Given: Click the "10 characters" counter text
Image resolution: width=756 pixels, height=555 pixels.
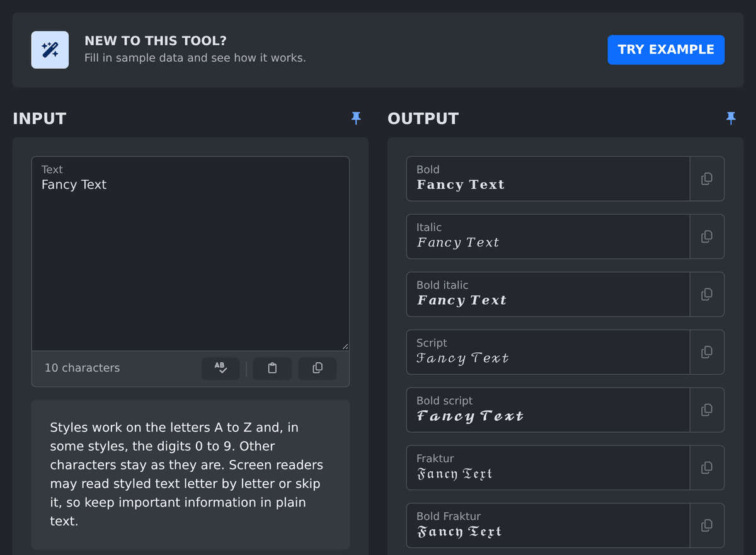Looking at the screenshot, I should coord(82,368).
